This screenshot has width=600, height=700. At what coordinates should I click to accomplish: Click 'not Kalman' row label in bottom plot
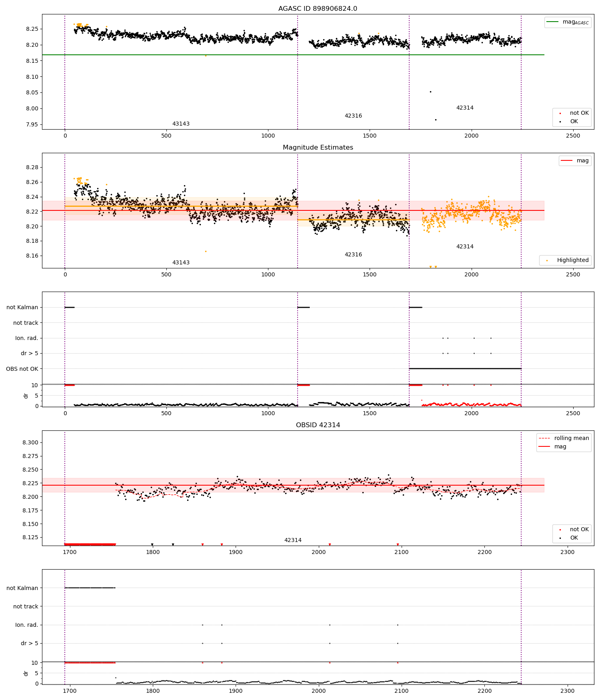tap(22, 588)
